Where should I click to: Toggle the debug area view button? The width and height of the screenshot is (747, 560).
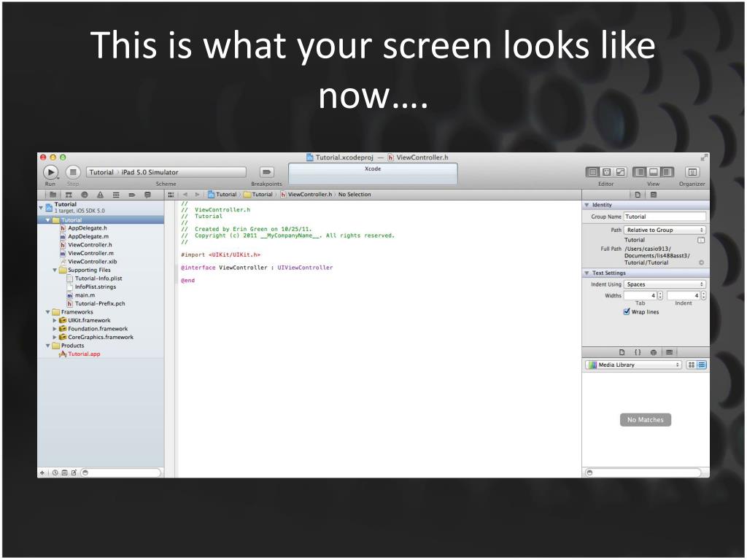point(654,172)
